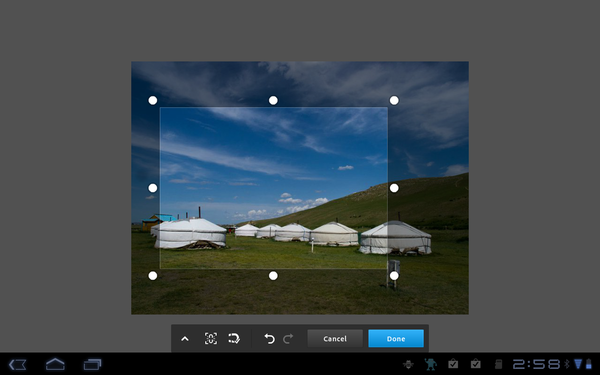
Task: Cancel the crop operation
Action: click(335, 339)
